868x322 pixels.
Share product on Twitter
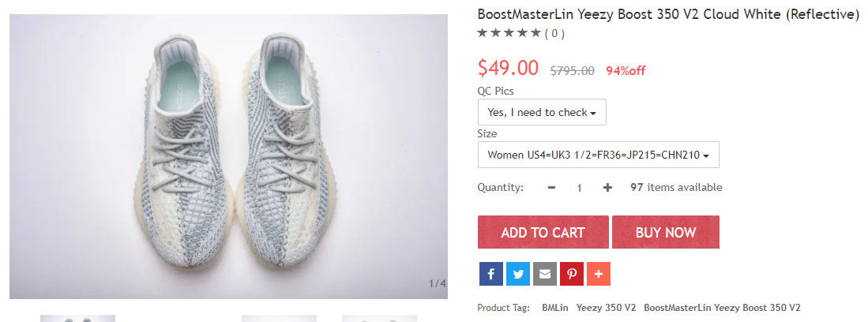(x=517, y=274)
